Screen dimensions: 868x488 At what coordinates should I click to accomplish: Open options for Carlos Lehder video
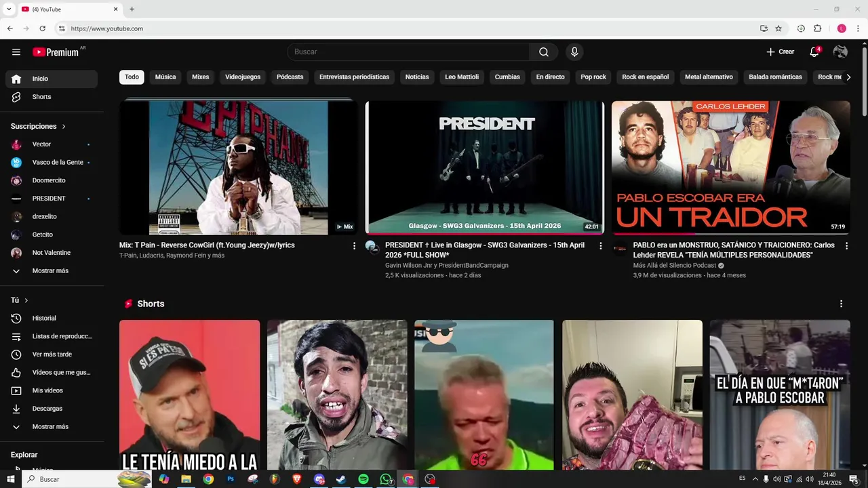[846, 246]
